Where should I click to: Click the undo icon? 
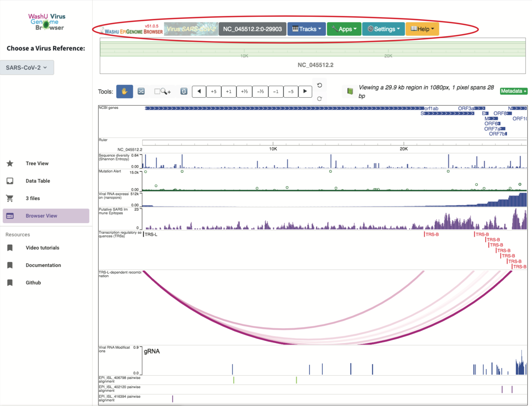pyautogui.click(x=320, y=85)
